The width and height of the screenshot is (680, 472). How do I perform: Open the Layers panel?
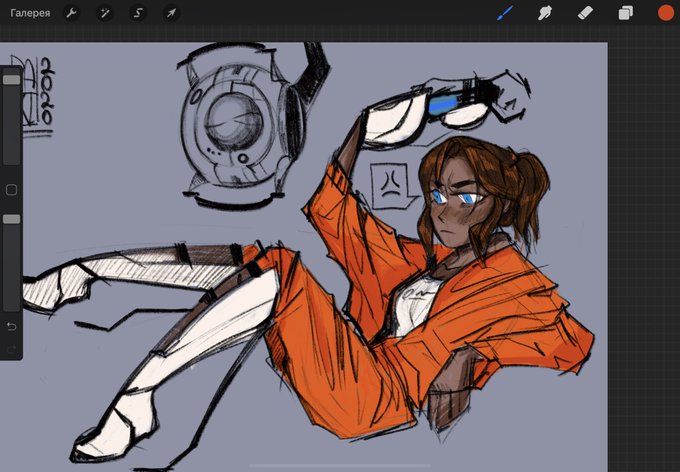click(625, 13)
